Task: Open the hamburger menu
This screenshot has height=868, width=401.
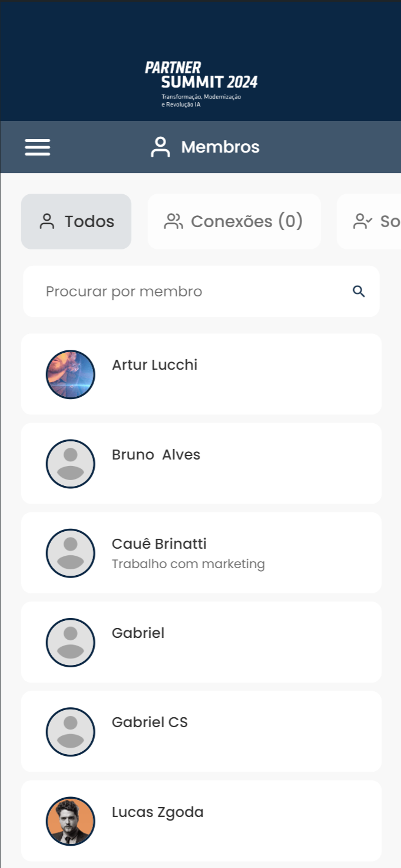Action: (x=37, y=147)
